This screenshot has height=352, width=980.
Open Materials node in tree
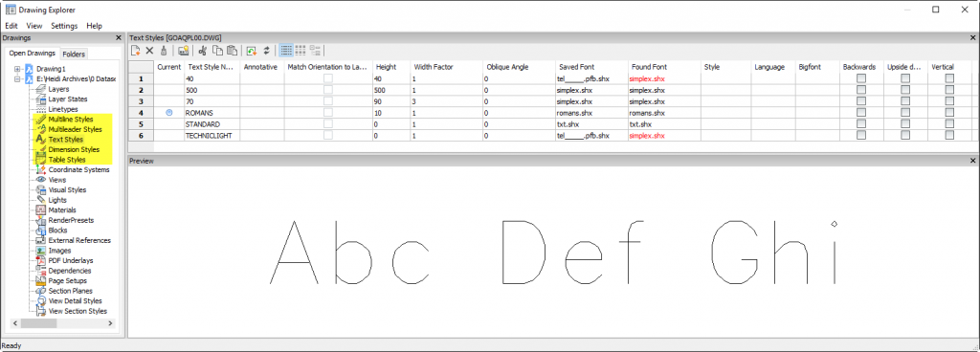(x=62, y=210)
